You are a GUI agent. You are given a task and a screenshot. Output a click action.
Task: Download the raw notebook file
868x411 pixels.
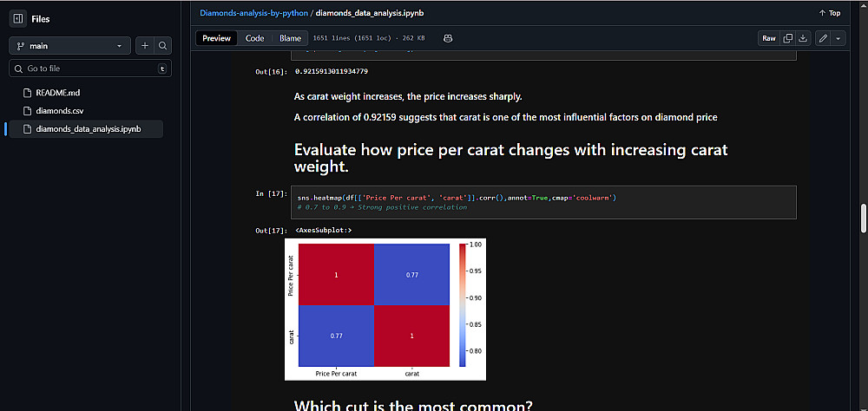[803, 38]
